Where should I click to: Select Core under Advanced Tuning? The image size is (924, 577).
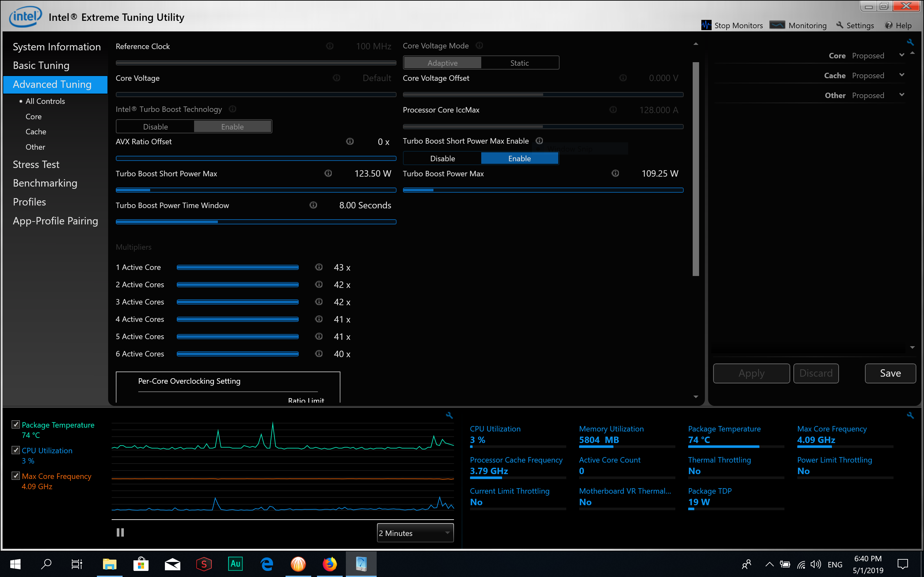click(34, 117)
